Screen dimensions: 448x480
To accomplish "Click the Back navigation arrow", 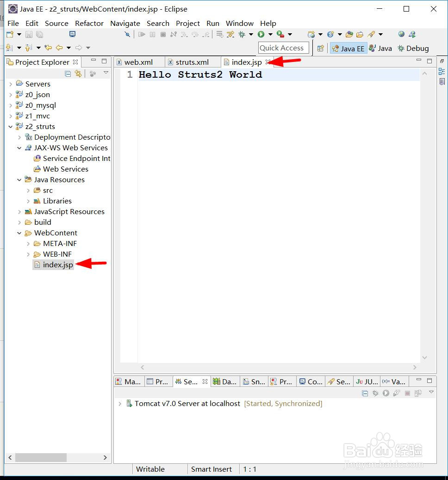I will [59, 48].
